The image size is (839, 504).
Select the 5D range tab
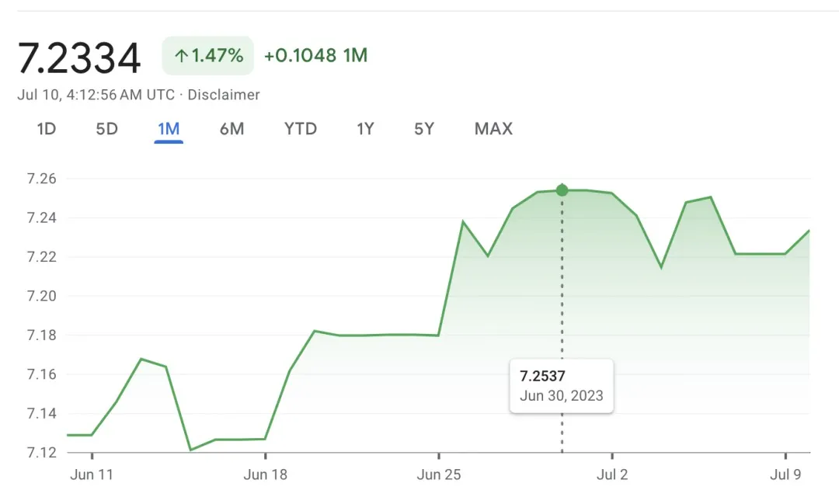pos(106,129)
